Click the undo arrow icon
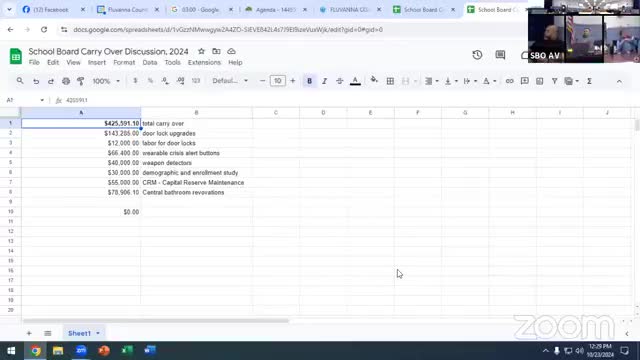Image resolution: width=640 pixels, height=360 pixels. click(x=36, y=81)
